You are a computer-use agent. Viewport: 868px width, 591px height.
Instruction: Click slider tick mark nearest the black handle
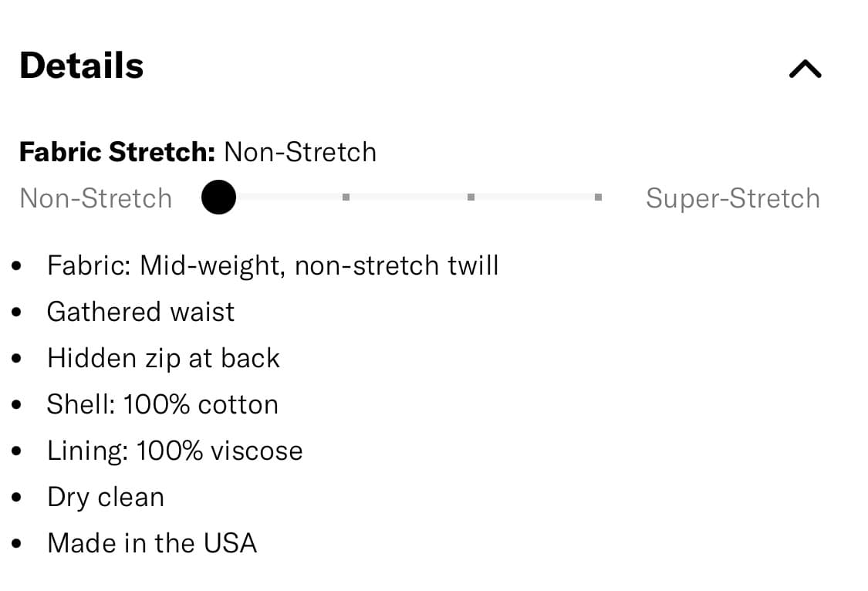[346, 198]
